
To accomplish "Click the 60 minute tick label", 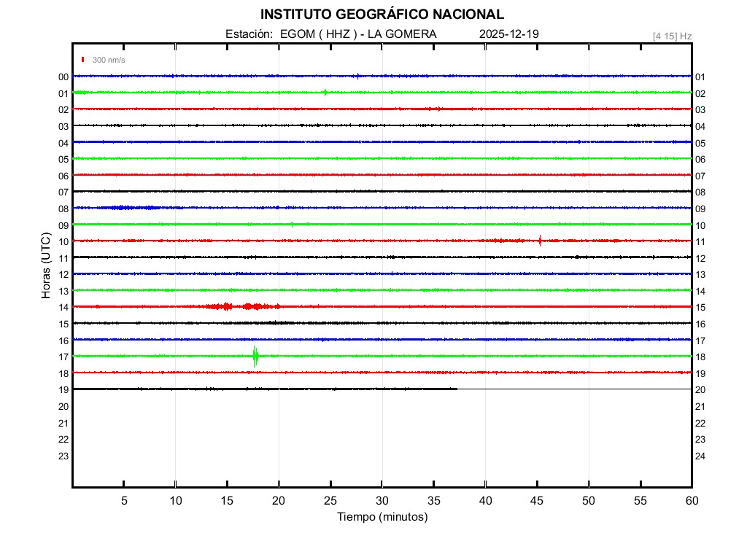I will pyautogui.click(x=691, y=501).
